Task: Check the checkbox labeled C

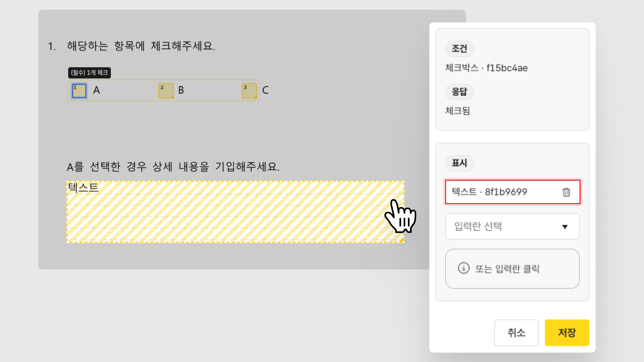Action: (249, 90)
